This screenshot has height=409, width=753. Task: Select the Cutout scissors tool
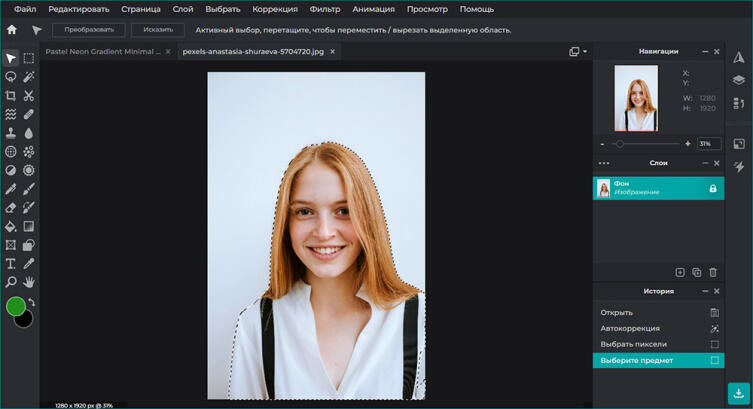pos(29,96)
